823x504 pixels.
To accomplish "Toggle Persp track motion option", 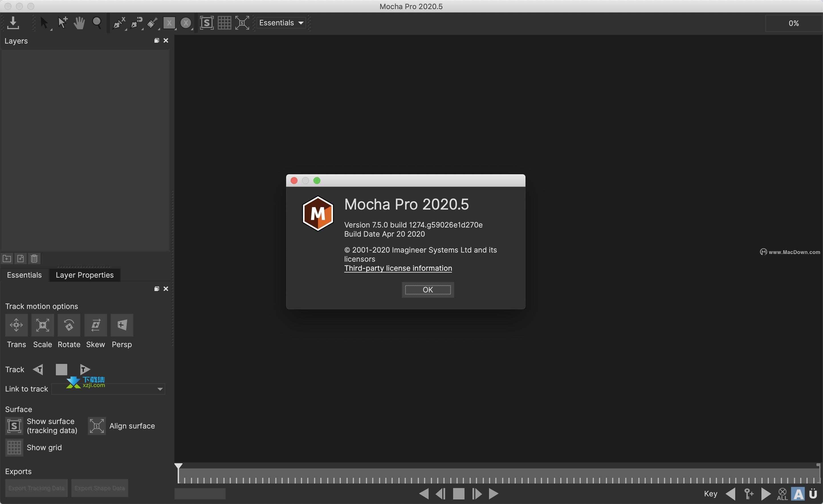I will [x=122, y=325].
